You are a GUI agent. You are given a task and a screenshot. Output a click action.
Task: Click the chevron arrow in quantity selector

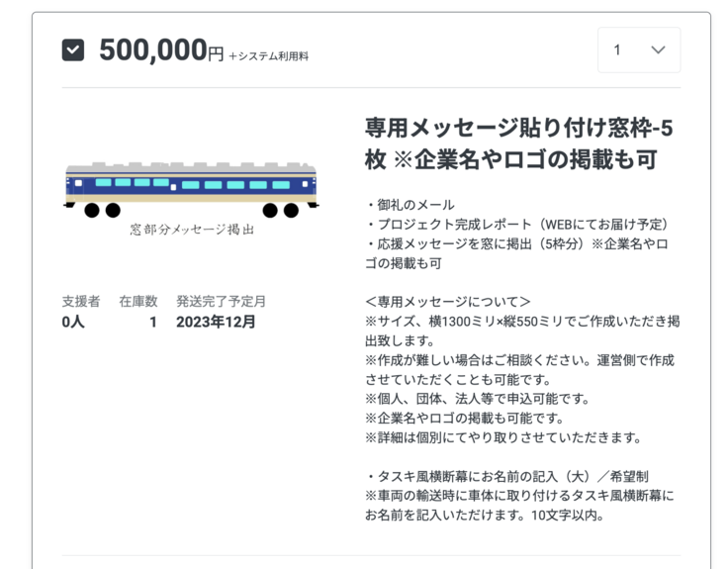tap(658, 50)
